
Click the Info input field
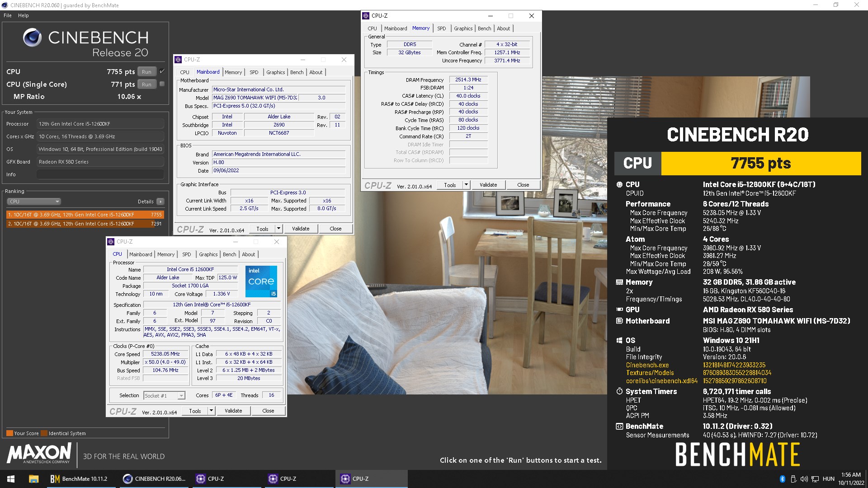pos(100,174)
